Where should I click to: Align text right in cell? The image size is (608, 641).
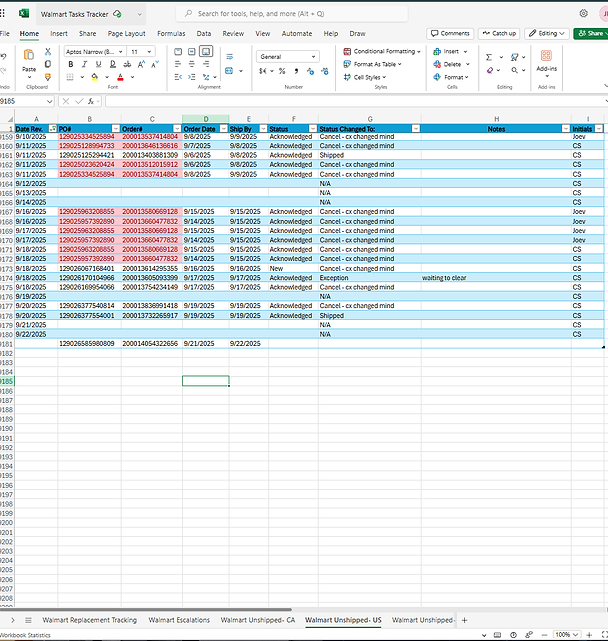pos(206,64)
